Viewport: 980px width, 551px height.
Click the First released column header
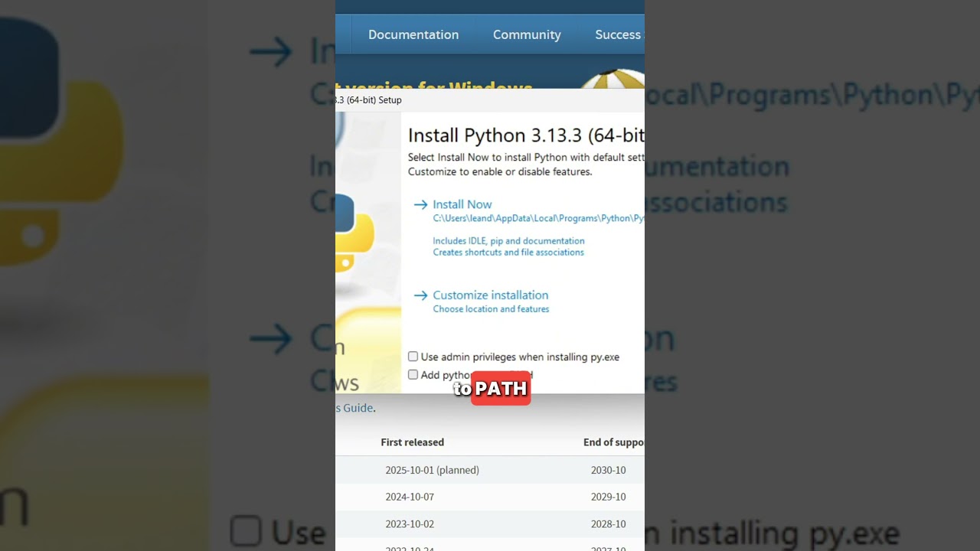(x=412, y=442)
